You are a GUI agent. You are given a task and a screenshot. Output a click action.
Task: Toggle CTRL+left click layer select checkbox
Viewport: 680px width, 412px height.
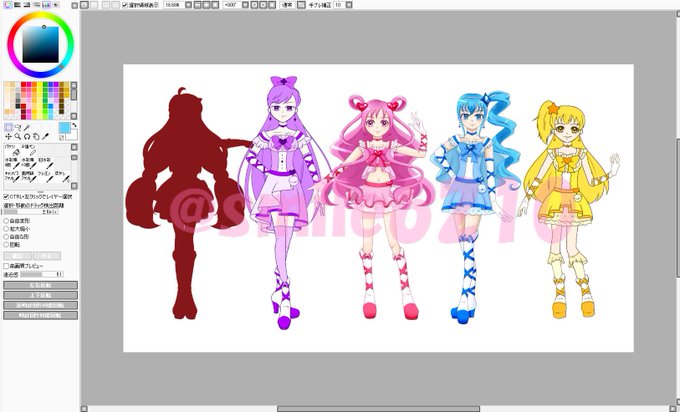click(6, 197)
